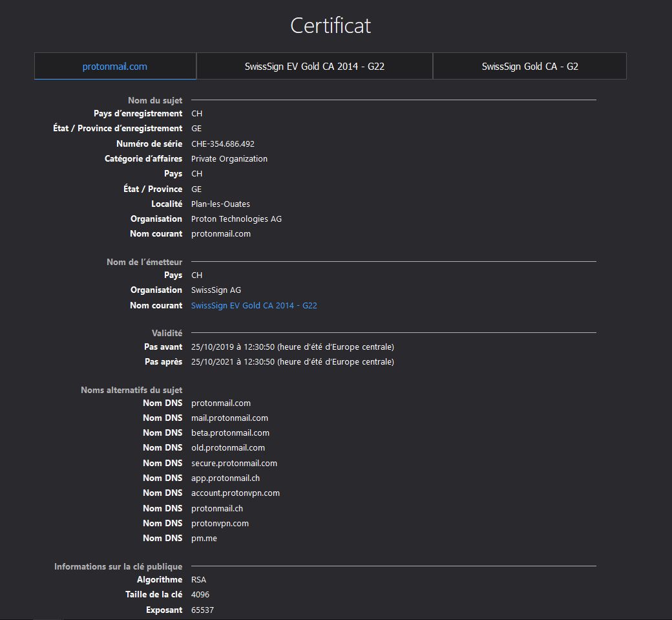Image resolution: width=672 pixels, height=620 pixels.
Task: Select DNS name beta.protonmail.com
Action: (x=230, y=433)
